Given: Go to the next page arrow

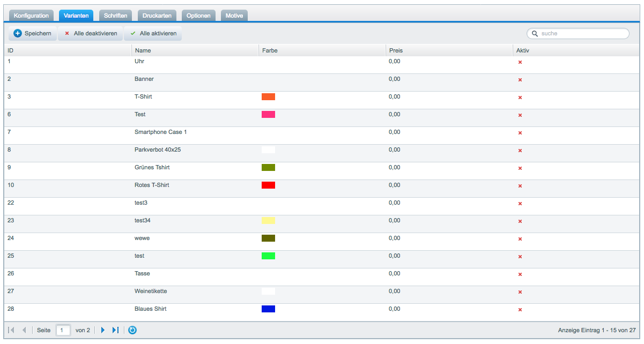Looking at the screenshot, I should click(103, 330).
